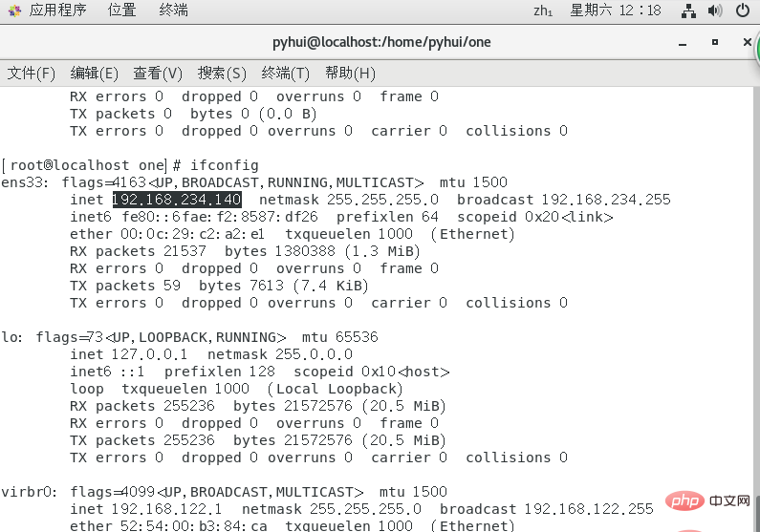Click the text scopeid 0x20<link>

[535, 217]
